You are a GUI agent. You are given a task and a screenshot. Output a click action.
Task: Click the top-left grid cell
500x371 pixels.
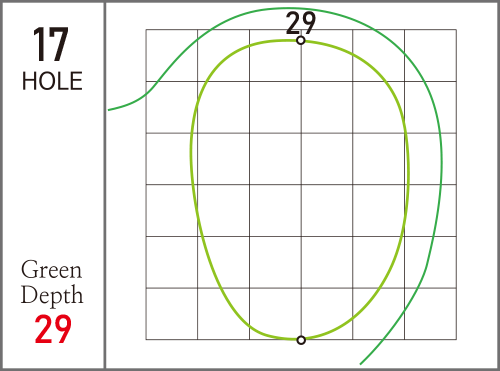pyautogui.click(x=172, y=56)
